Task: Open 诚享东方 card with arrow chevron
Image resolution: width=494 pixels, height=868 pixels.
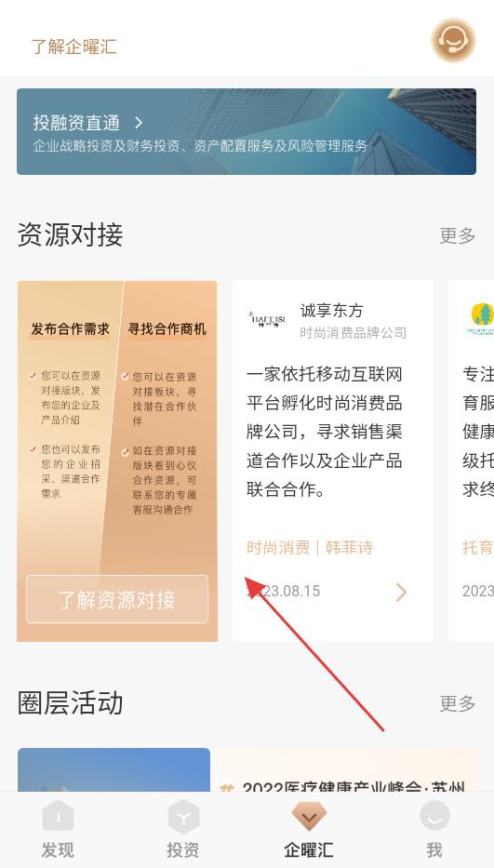Action: [x=402, y=592]
